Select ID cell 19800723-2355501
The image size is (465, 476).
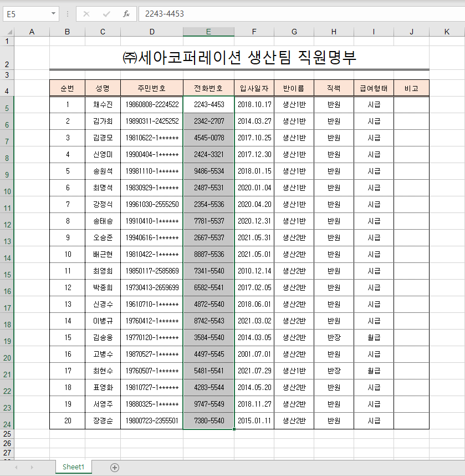(152, 421)
